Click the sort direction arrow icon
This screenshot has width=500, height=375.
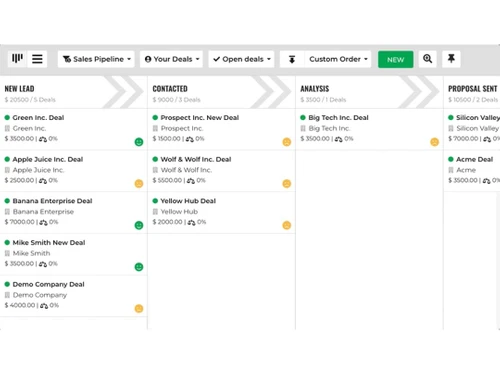292,59
